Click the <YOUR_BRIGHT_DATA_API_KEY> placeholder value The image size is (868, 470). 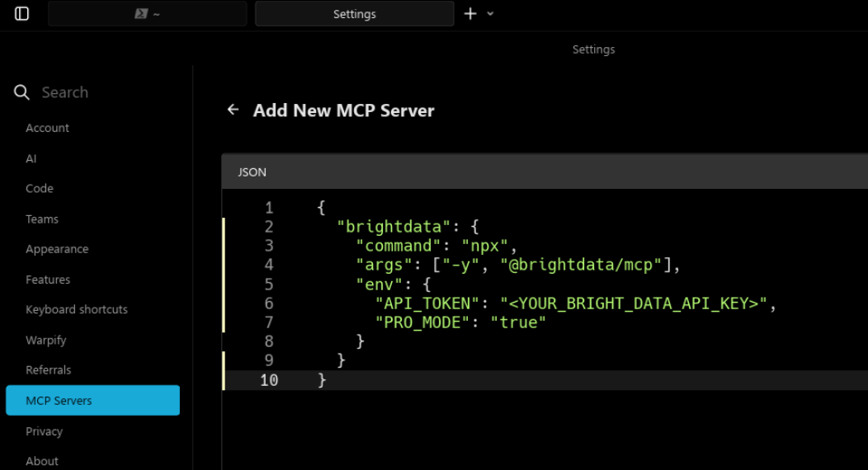pyautogui.click(x=634, y=303)
